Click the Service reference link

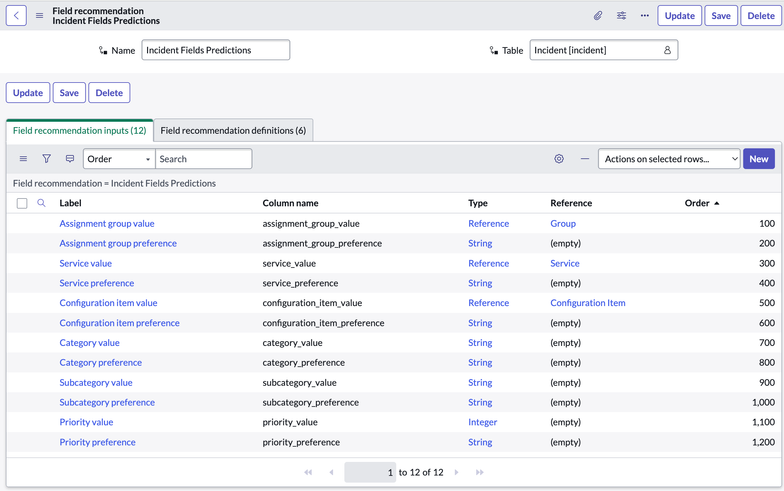[565, 264]
